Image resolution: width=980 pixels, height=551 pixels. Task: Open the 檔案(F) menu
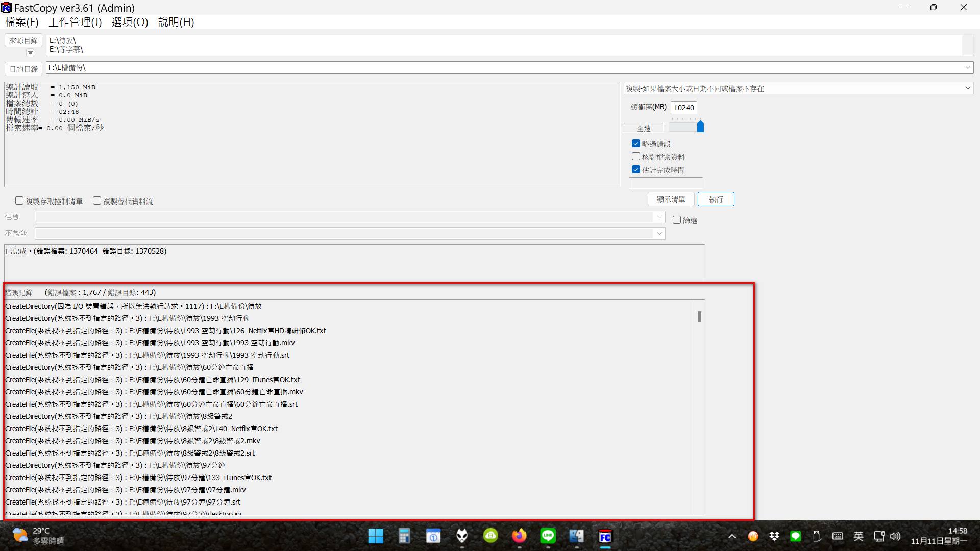pos(22,22)
